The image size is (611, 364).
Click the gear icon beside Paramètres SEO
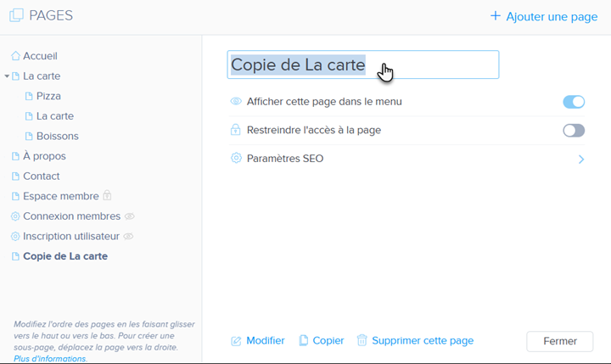[237, 159]
